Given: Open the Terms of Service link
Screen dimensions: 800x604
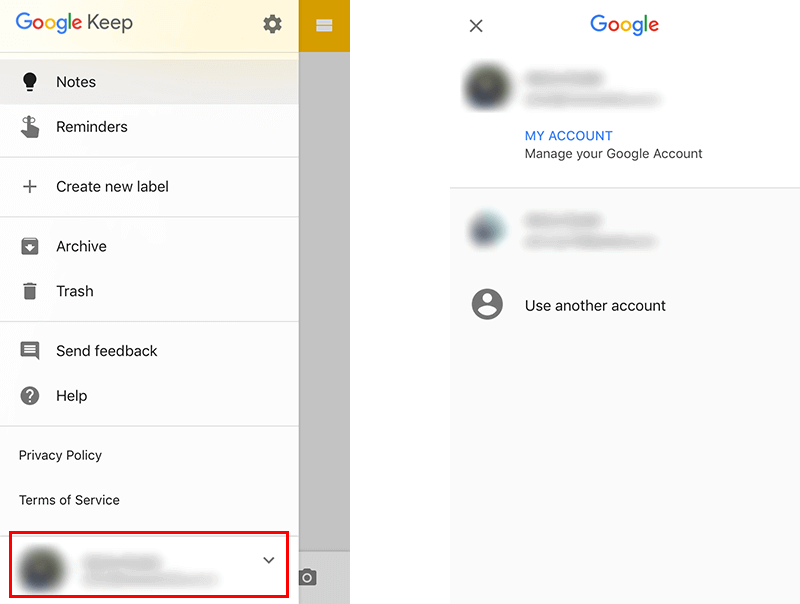Looking at the screenshot, I should 69,500.
